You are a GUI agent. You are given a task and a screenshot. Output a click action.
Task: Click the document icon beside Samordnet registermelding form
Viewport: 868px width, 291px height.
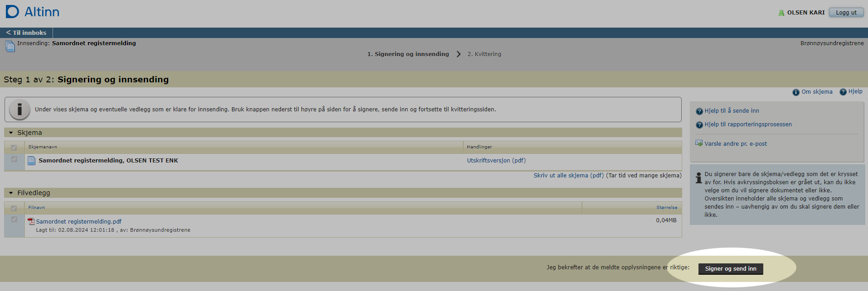31,161
